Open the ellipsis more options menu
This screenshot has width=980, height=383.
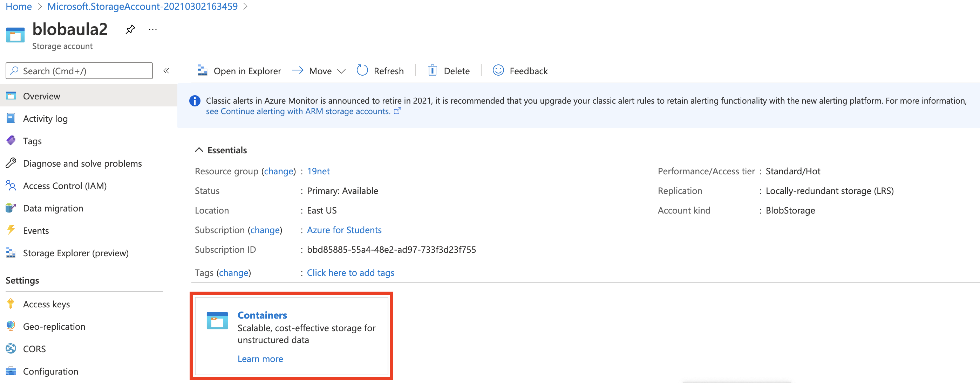click(153, 29)
